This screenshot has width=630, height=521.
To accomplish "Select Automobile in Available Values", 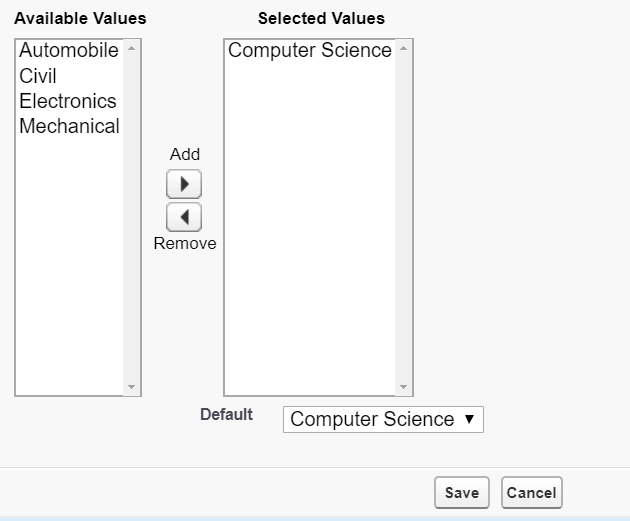I will coord(69,50).
